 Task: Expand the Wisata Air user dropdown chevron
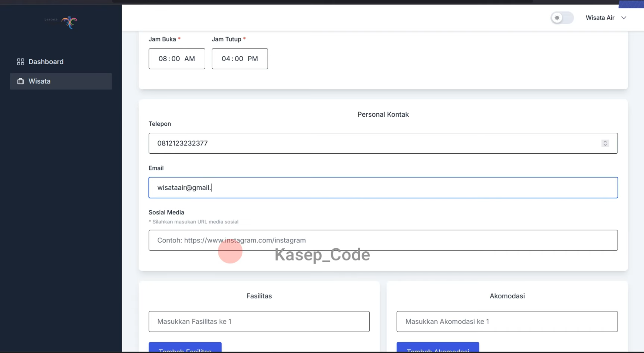click(x=624, y=18)
